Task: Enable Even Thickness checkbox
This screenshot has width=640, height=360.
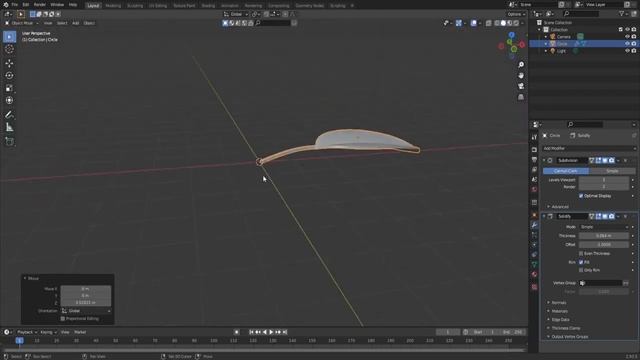Action: (x=581, y=253)
